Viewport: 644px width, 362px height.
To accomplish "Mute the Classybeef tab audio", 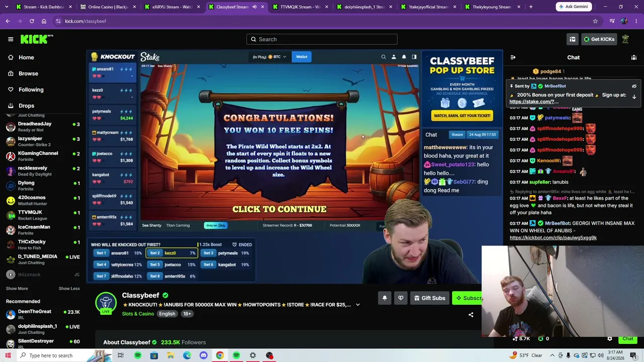I will (254, 7).
